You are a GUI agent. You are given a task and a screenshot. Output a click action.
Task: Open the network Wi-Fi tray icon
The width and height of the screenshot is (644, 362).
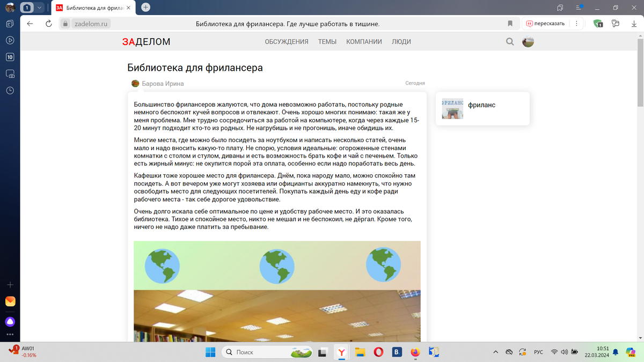(554, 352)
